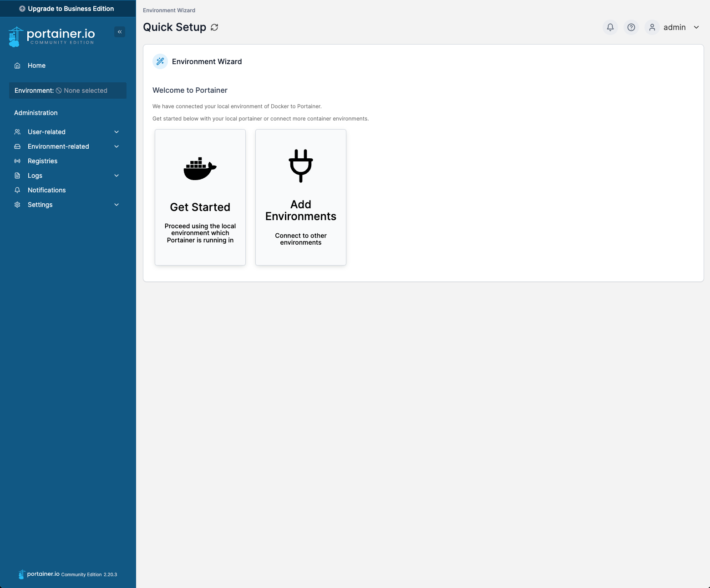Open the help question mark icon
This screenshot has height=588, width=710.
(631, 27)
